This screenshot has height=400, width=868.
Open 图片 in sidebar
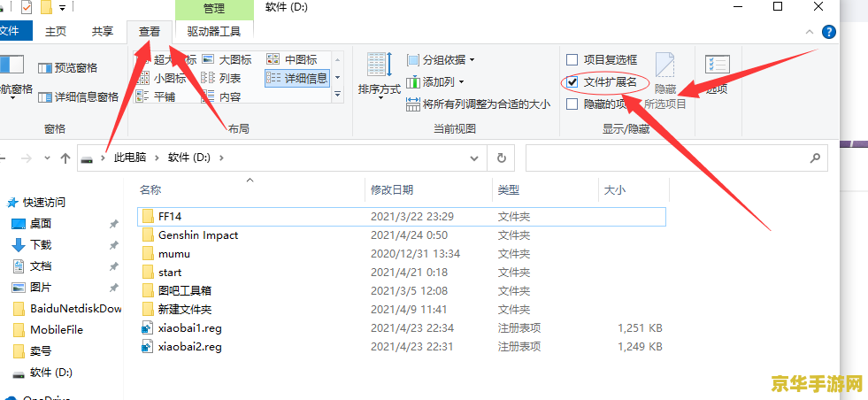tap(32, 288)
